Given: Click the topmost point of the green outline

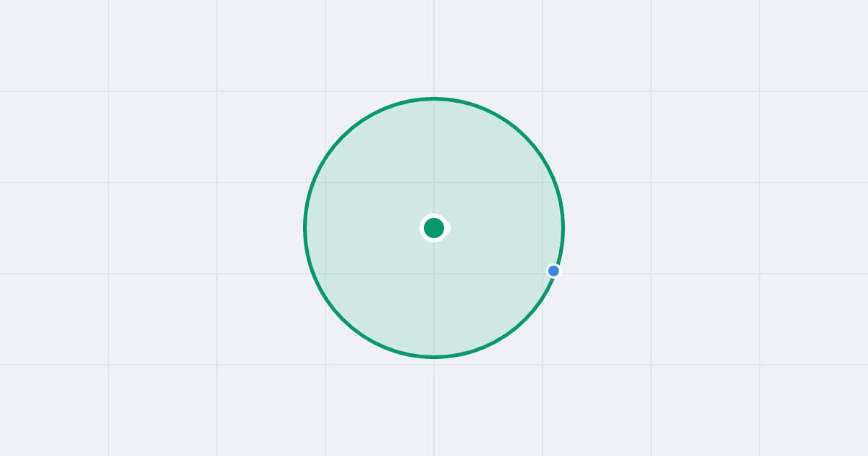Looking at the screenshot, I should [434, 98].
